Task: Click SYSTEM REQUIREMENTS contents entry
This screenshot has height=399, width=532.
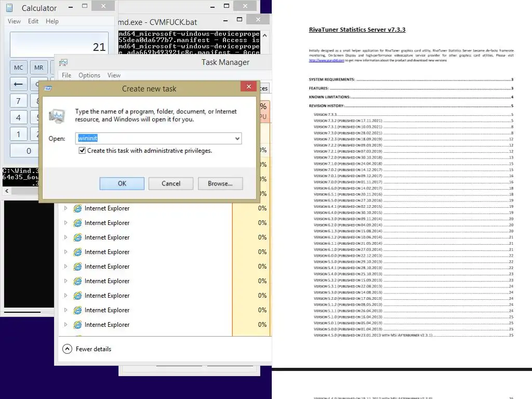Action: [411, 79]
